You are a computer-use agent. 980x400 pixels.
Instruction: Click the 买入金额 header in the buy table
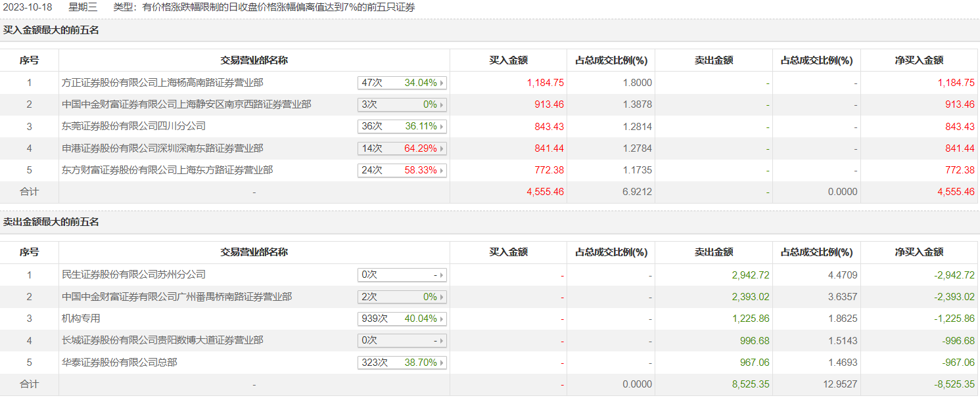pos(508,60)
